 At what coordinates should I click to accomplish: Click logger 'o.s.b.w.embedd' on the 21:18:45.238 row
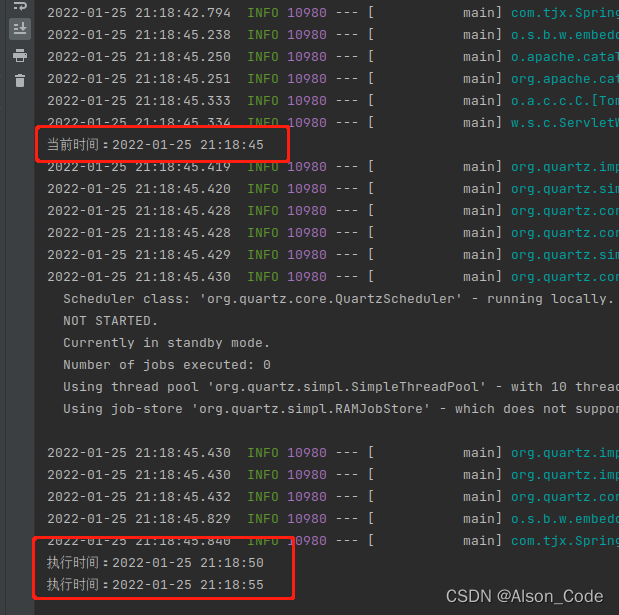(565, 35)
